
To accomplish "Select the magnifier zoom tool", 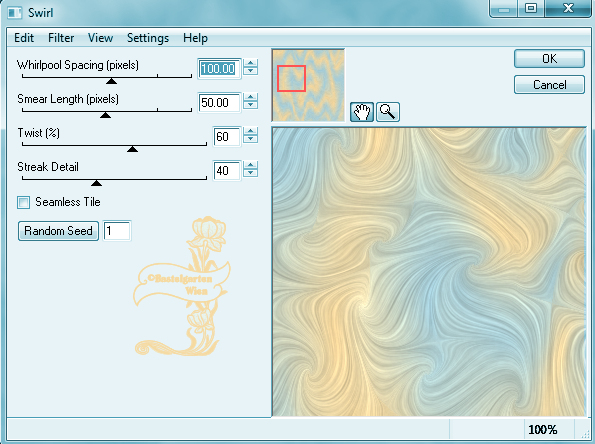I will 387,112.
